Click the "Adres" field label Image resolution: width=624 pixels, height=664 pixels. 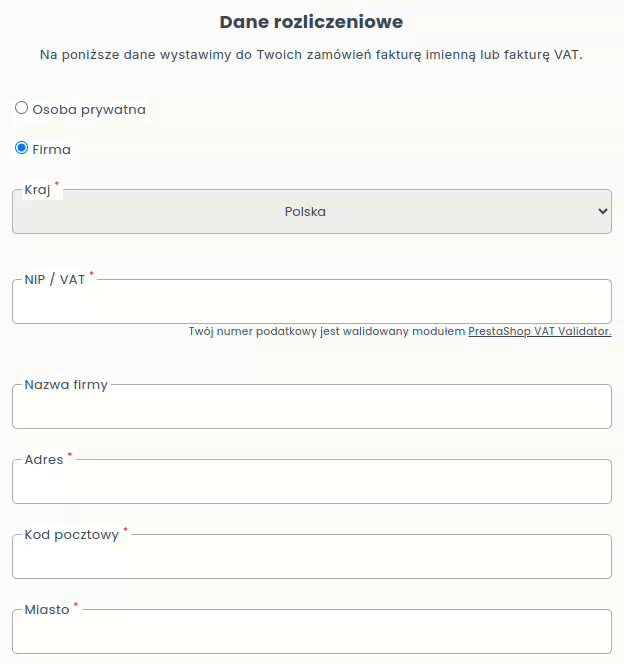(44, 459)
